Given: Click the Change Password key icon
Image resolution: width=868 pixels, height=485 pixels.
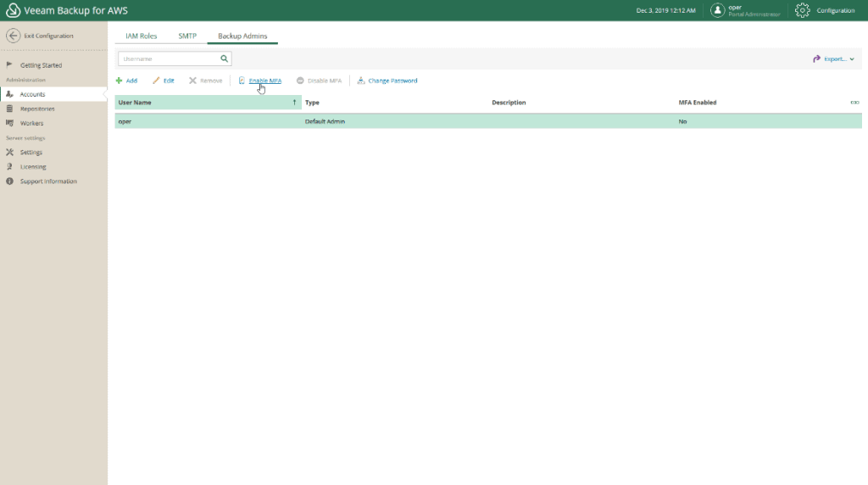Looking at the screenshot, I should (x=361, y=81).
